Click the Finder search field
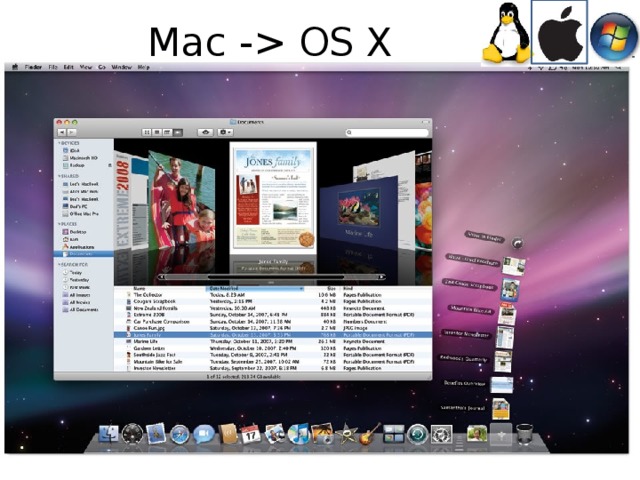This screenshot has width=640, height=480. coord(387,132)
